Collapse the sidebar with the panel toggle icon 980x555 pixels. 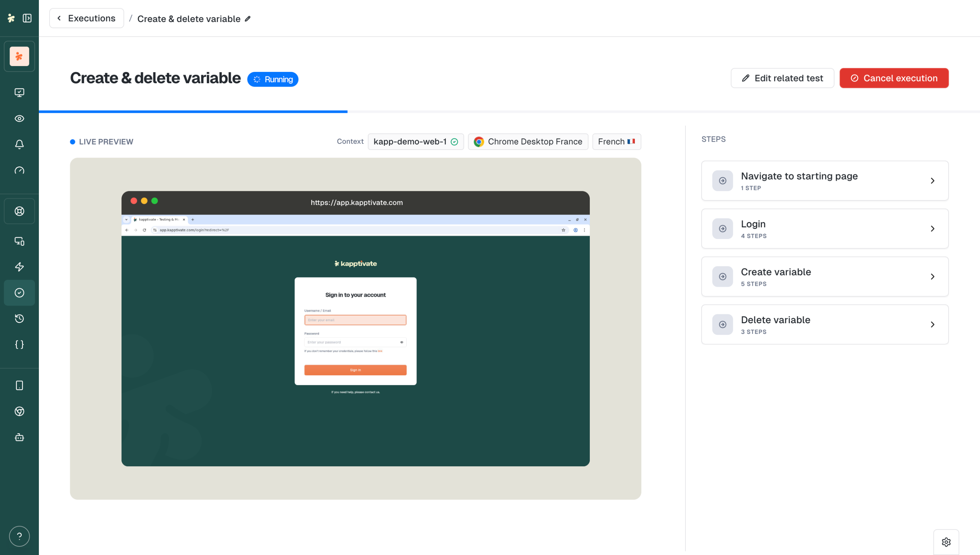(x=27, y=18)
